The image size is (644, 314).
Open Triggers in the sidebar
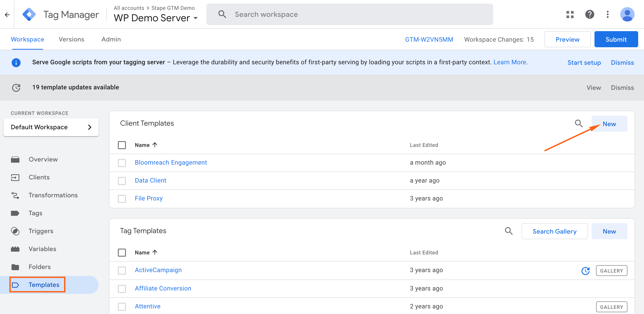41,231
